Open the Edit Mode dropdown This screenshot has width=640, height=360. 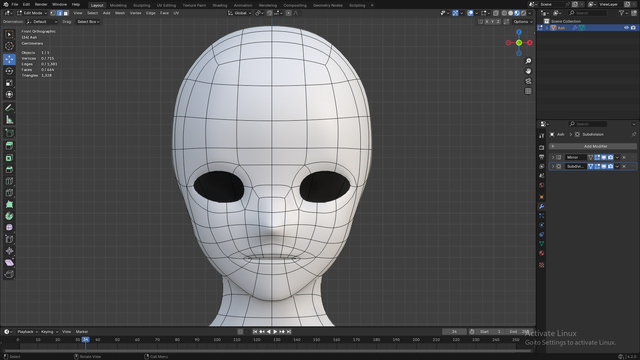[x=32, y=13]
